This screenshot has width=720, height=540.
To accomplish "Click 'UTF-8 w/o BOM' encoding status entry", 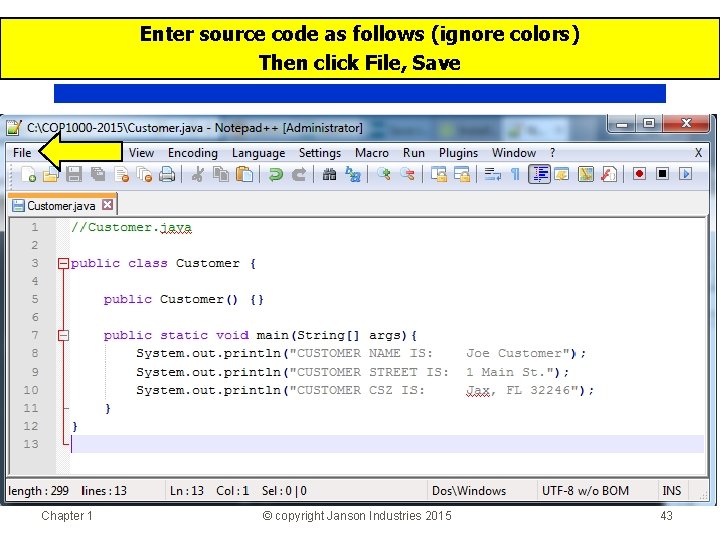I will click(x=585, y=491).
